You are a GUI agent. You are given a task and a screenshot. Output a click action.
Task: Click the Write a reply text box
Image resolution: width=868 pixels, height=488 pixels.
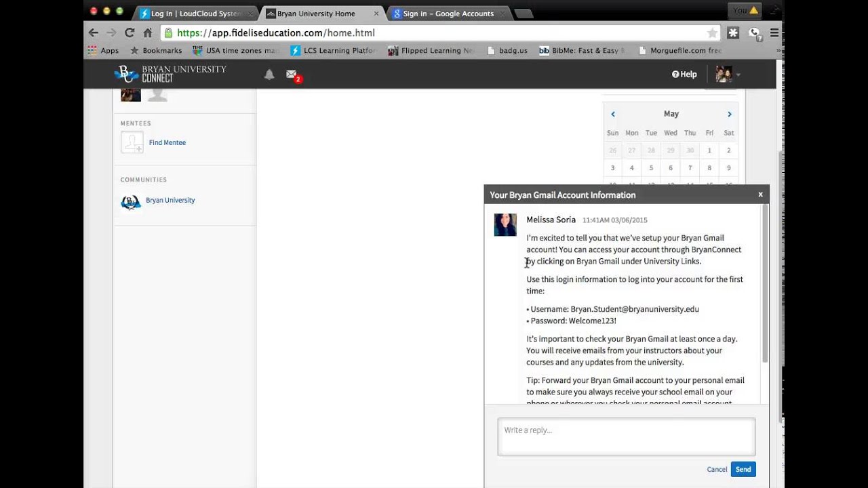coord(627,436)
